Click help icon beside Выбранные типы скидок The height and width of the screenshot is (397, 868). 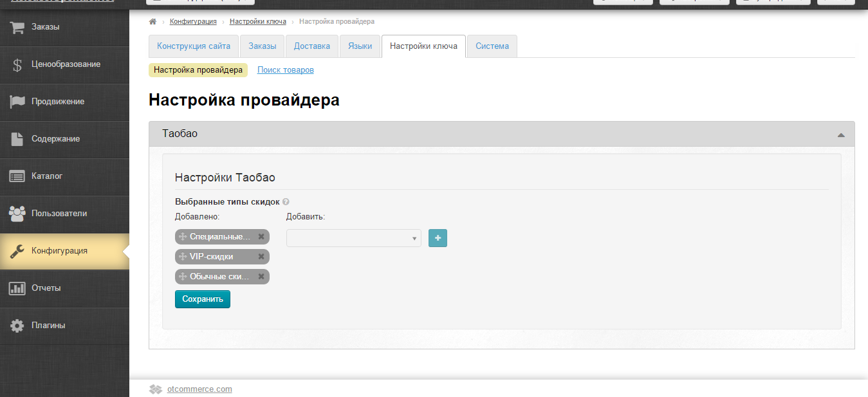(286, 202)
